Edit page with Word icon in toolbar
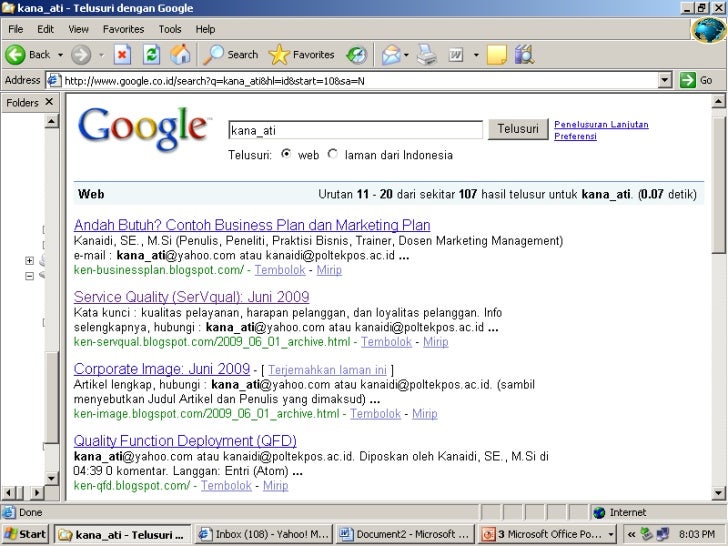Screen dimensions: 728x546 [x=456, y=55]
